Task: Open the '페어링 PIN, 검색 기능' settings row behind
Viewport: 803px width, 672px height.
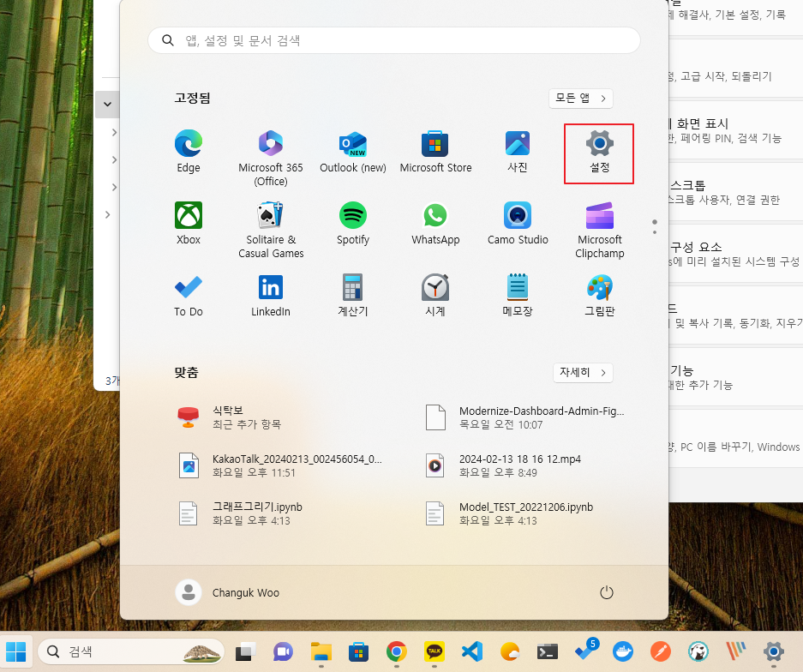Action: pos(735,131)
